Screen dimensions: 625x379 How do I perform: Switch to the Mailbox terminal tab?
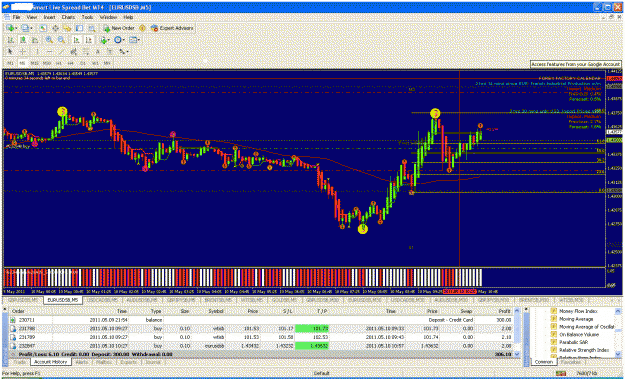pos(104,362)
